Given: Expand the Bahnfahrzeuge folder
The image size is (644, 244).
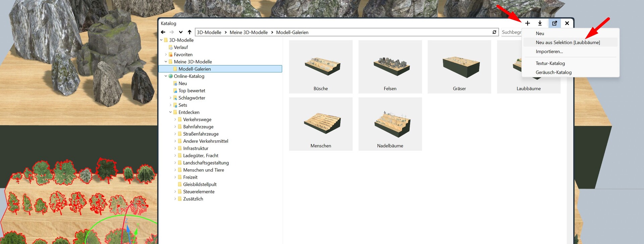Looking at the screenshot, I should point(175,127).
